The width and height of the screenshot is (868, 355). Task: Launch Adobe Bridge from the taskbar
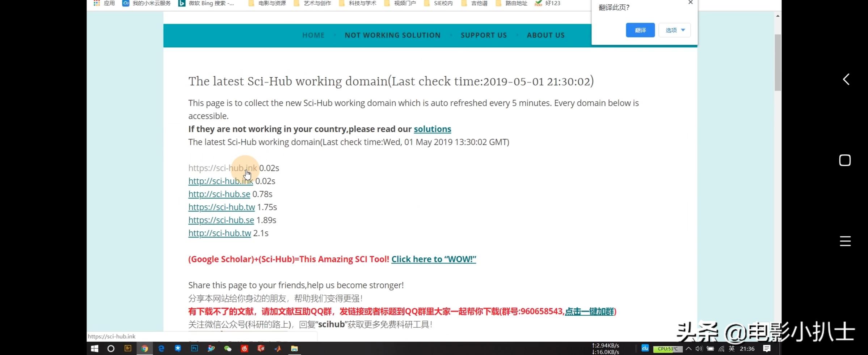(128, 348)
